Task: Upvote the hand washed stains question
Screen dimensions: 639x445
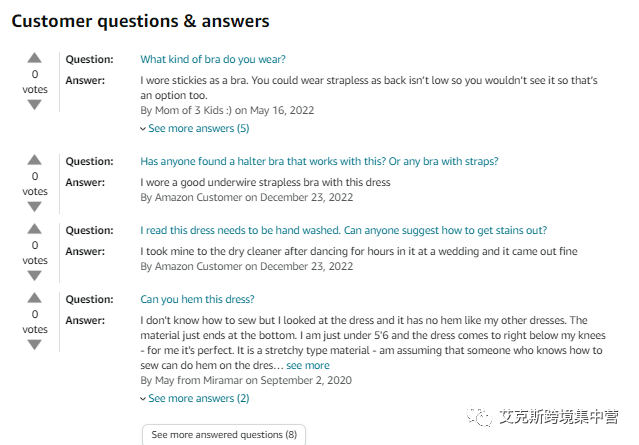Action: pos(35,229)
